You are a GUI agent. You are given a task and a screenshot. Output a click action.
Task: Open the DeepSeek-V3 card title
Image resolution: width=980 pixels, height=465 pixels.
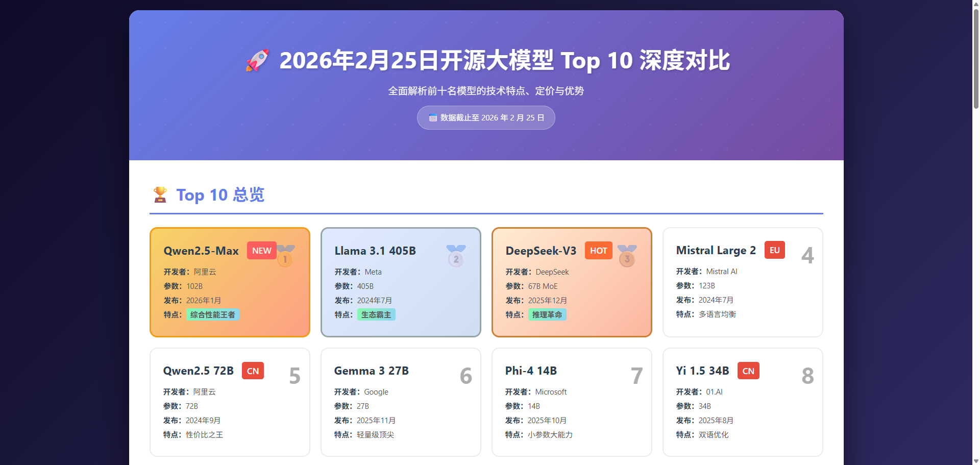tap(541, 251)
